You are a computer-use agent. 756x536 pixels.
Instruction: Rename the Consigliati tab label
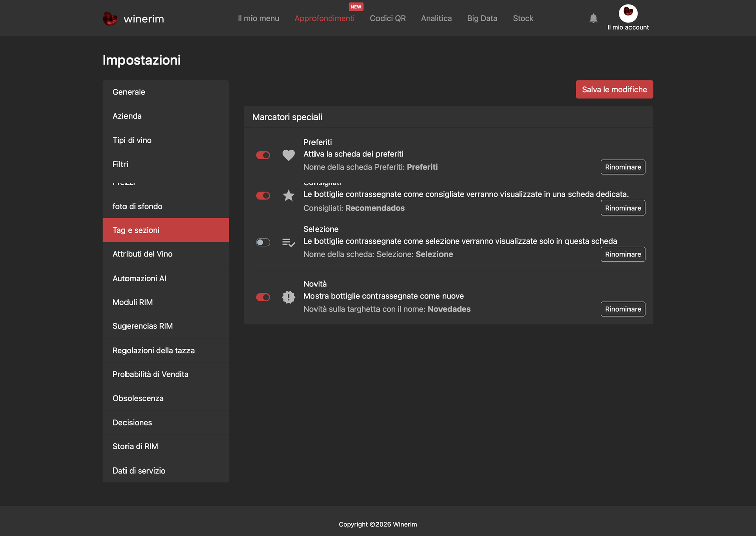[623, 208]
